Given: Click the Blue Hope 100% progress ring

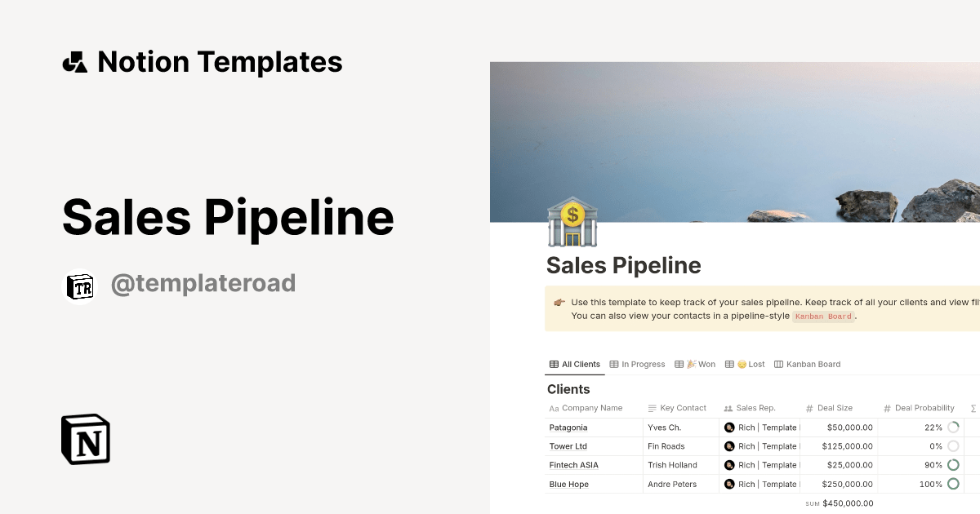Looking at the screenshot, I should [953, 484].
